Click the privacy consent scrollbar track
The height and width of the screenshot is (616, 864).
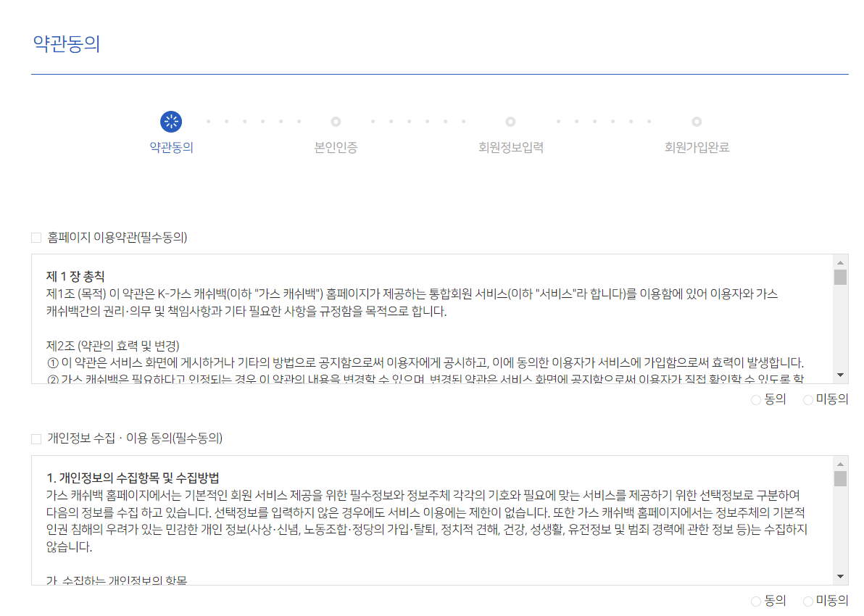click(841, 522)
